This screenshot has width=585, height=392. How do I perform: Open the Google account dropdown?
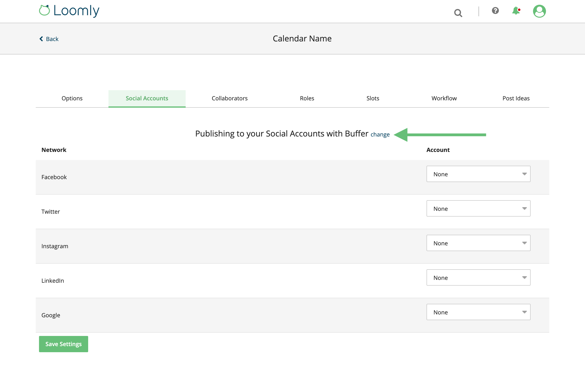[478, 312]
